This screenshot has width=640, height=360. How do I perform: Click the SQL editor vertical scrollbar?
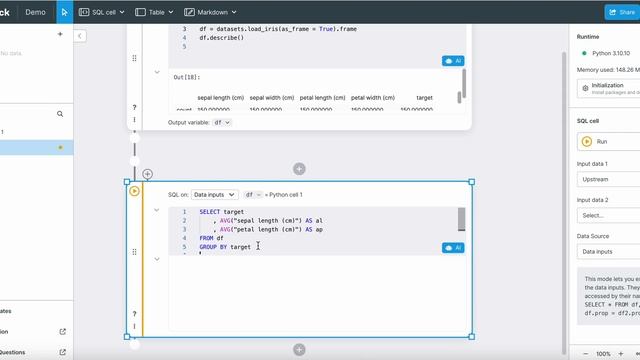pos(461,219)
